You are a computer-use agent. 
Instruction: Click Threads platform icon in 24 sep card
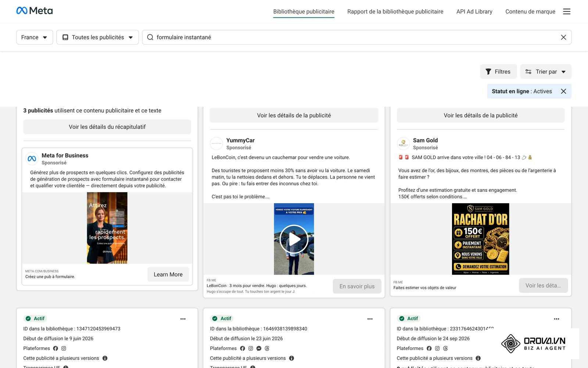pyautogui.click(x=445, y=348)
